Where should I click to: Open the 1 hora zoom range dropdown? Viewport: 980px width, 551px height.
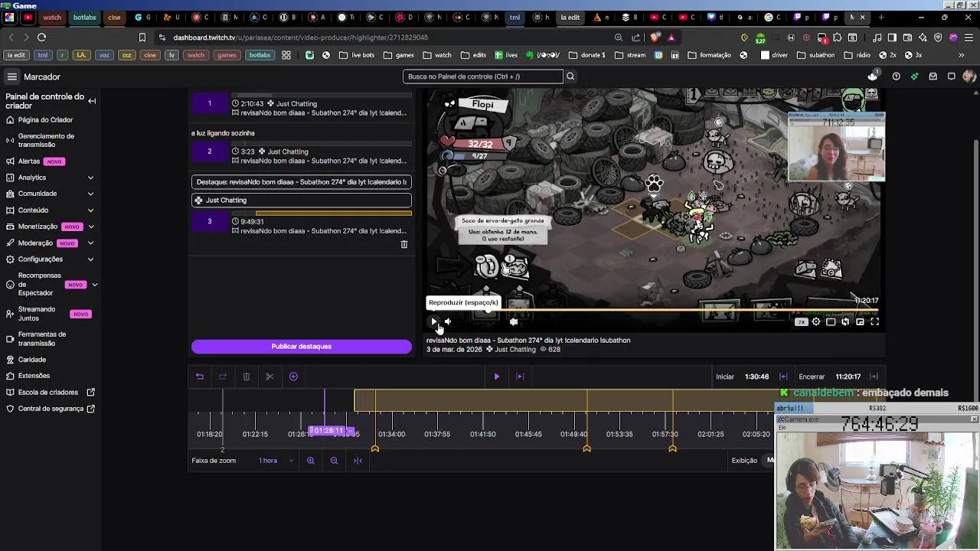[x=276, y=461]
